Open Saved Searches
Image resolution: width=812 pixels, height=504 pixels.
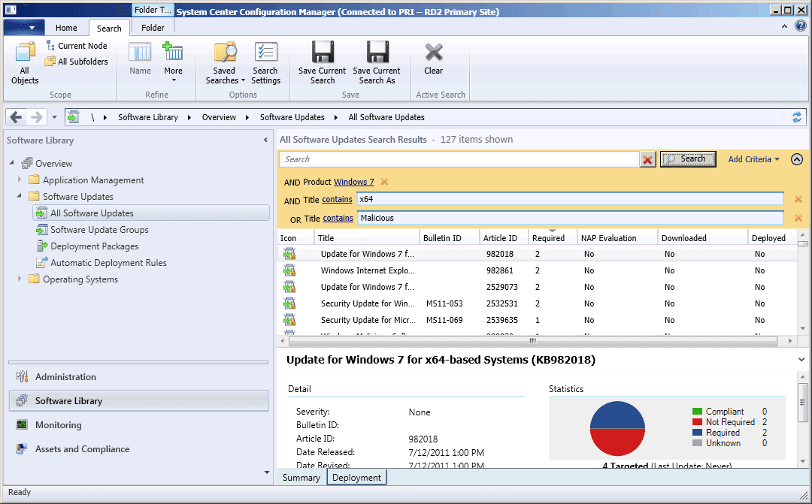click(226, 63)
